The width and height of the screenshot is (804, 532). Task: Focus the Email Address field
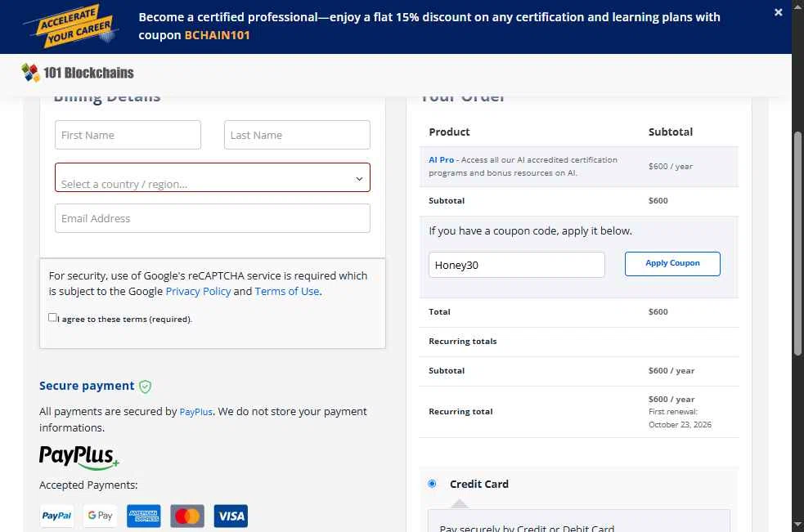(213, 218)
